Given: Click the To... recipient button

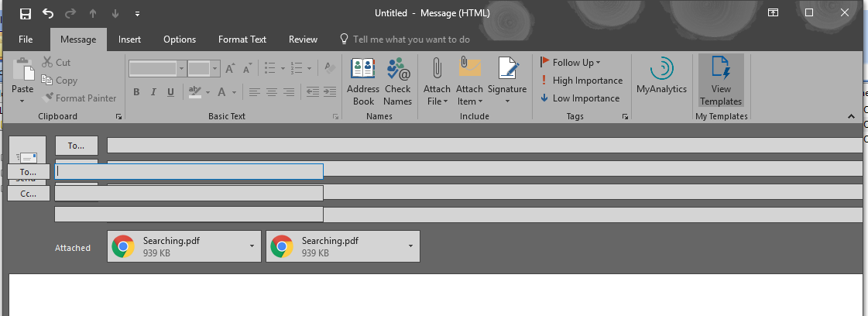Looking at the screenshot, I should 76,146.
